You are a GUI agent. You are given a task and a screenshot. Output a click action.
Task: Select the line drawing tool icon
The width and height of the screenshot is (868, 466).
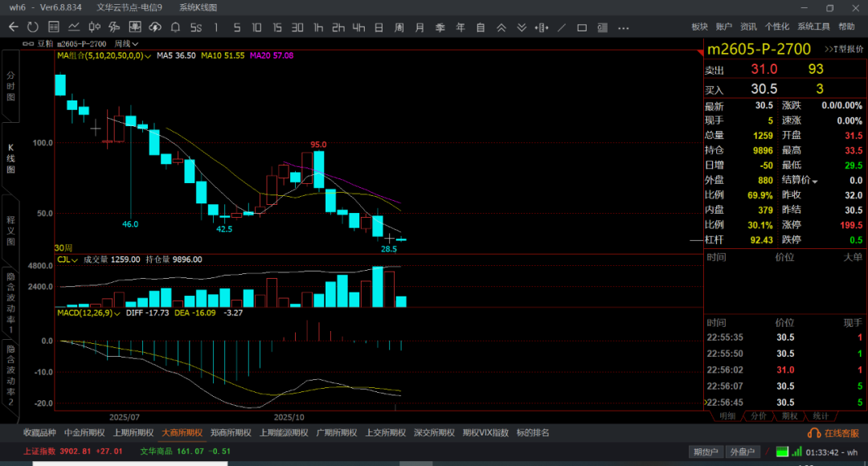[560, 27]
